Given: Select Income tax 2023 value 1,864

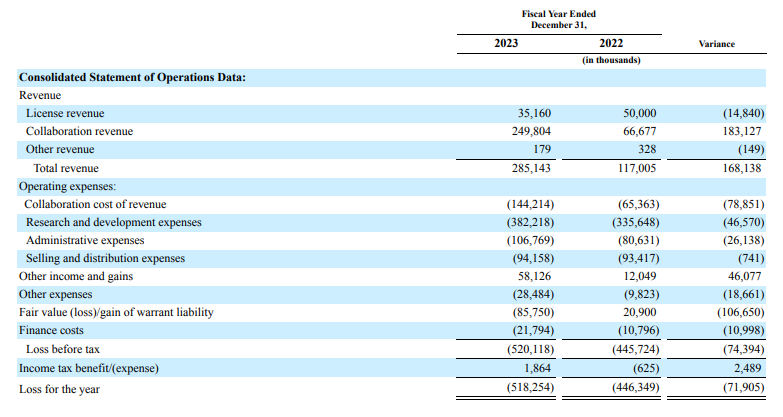Looking at the screenshot, I should click(537, 368).
